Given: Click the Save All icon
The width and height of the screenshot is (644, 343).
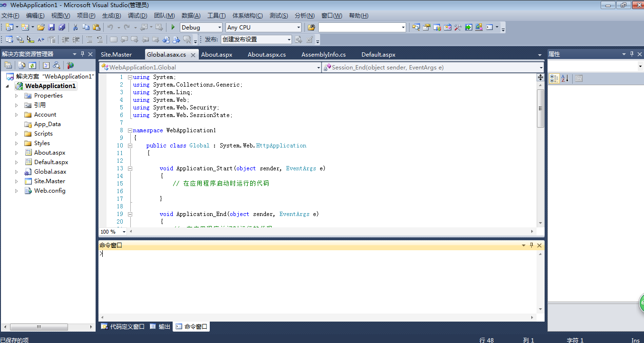Looking at the screenshot, I should (62, 27).
